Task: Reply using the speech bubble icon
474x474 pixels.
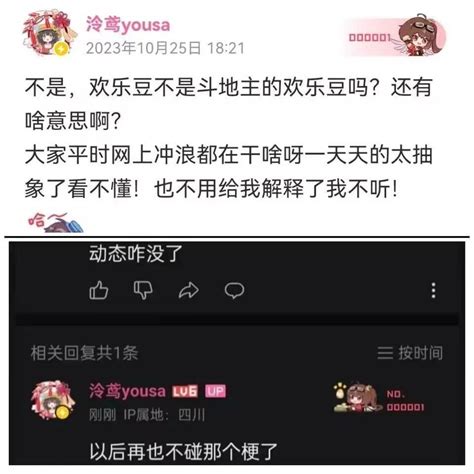Action: pyautogui.click(x=234, y=290)
